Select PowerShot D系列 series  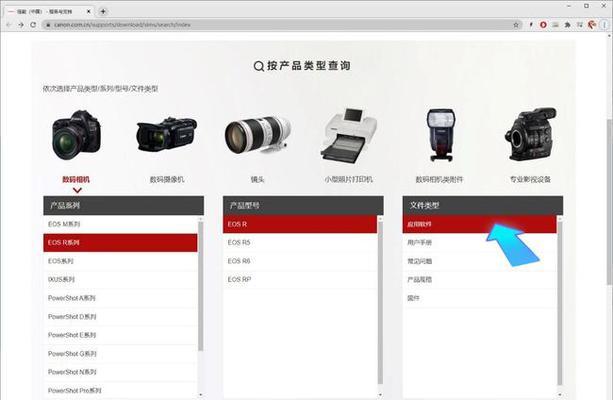pos(120,317)
